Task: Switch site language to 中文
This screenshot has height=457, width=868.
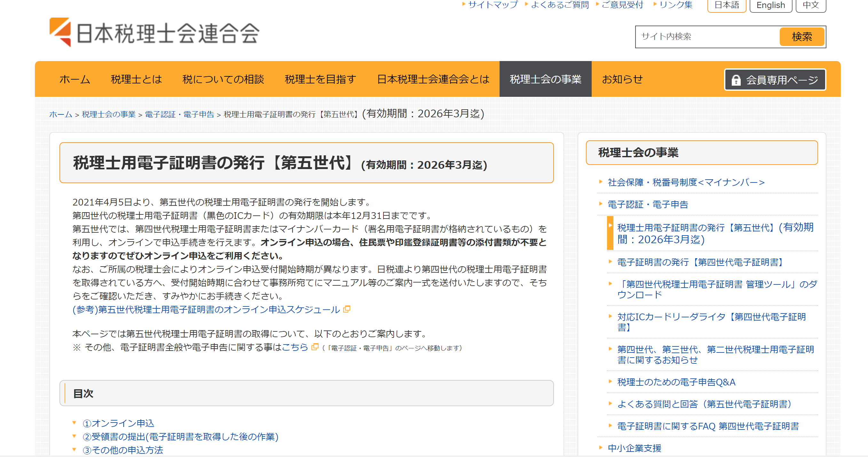Action: (x=810, y=5)
